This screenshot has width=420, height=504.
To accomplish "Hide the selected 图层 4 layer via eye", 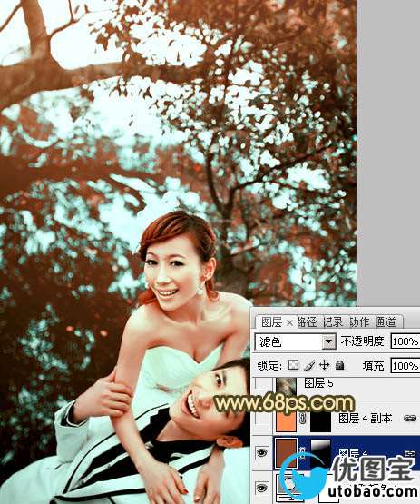I will click(x=262, y=452).
